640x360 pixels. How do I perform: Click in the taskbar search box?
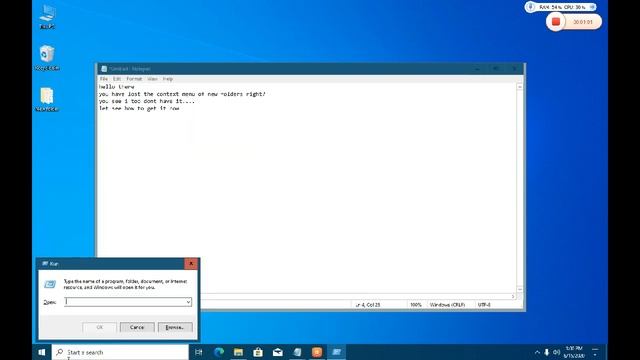click(x=120, y=352)
